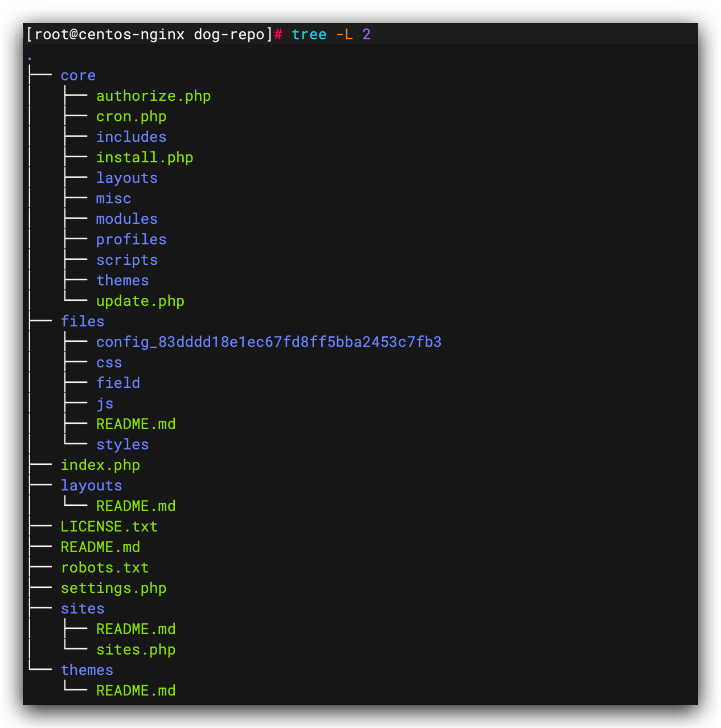Select the config_83dddd18e1ec67fd8ff5bba2453c7fb3 directory
This screenshot has height=728, width=721.
pos(269,342)
